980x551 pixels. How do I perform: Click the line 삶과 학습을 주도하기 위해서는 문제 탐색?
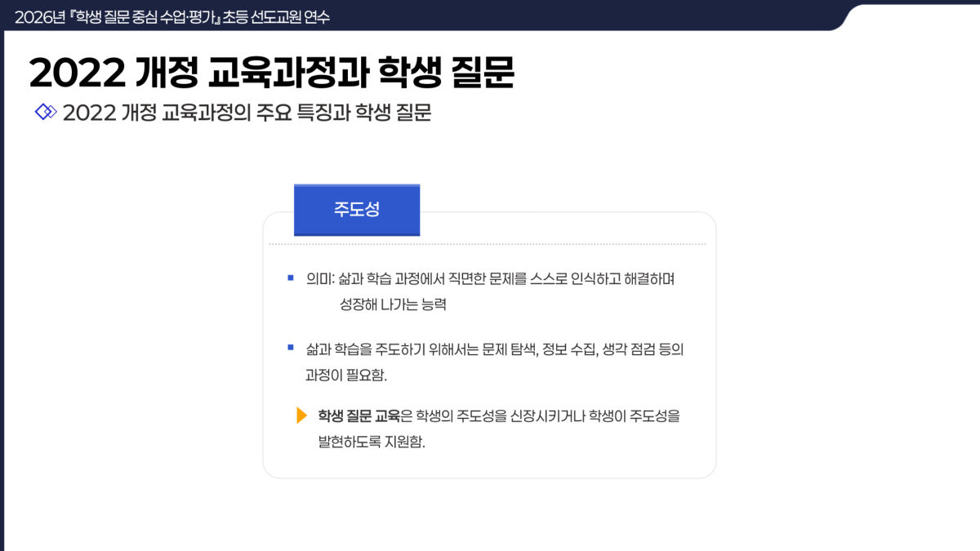pyautogui.click(x=495, y=349)
